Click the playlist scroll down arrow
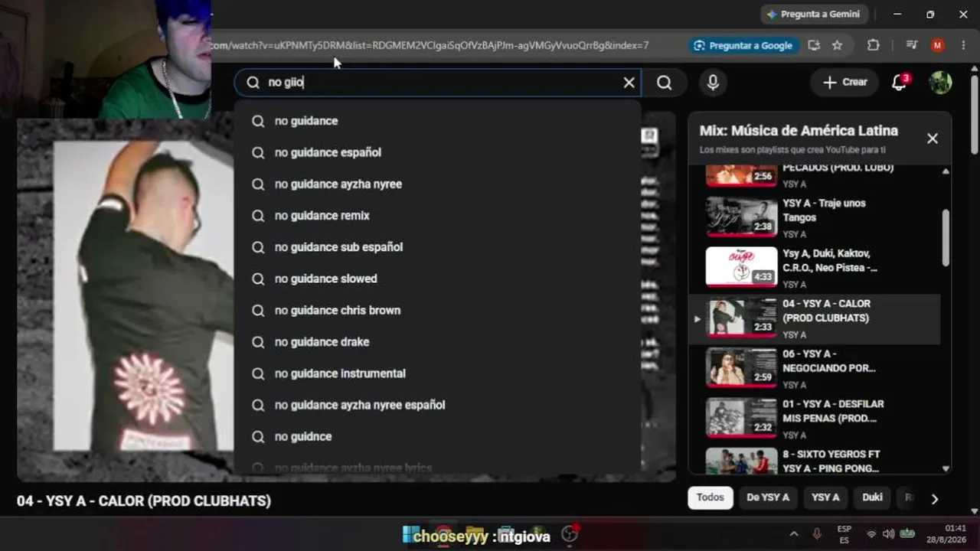 click(x=946, y=468)
